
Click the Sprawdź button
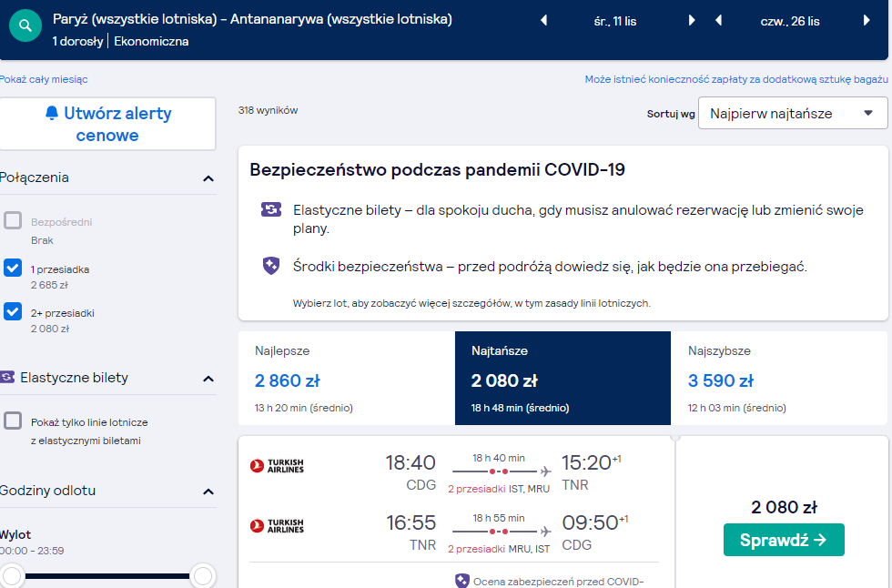784,540
